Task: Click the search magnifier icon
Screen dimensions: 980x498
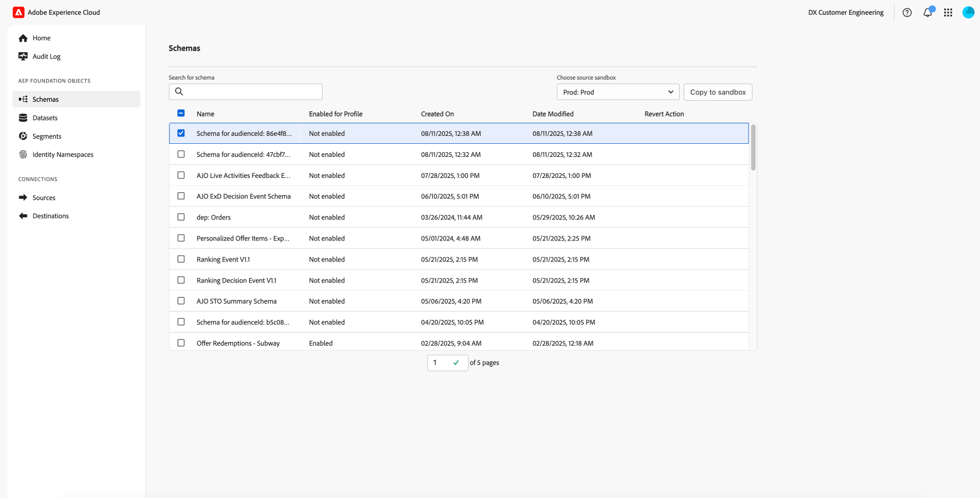Action: click(x=179, y=92)
